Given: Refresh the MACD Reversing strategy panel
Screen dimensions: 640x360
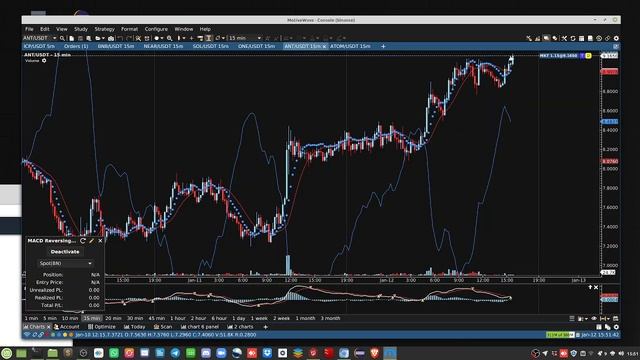Looking at the screenshot, I should [83, 241].
